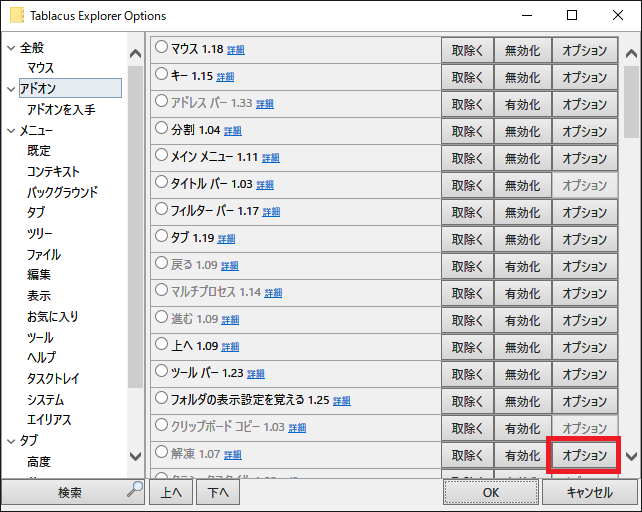
Task: Select the タブ 1.19 radio button
Action: pyautogui.click(x=161, y=236)
